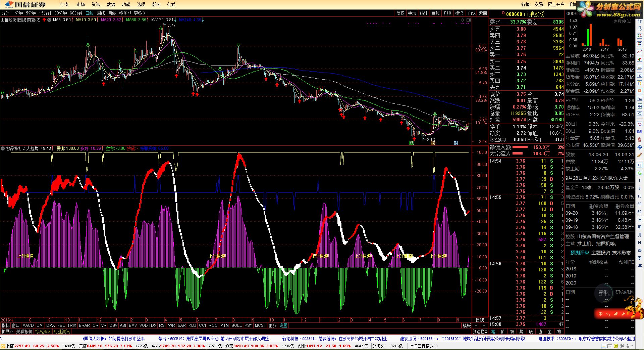Select the 15 minute period in sidebar

[x=640, y=196]
